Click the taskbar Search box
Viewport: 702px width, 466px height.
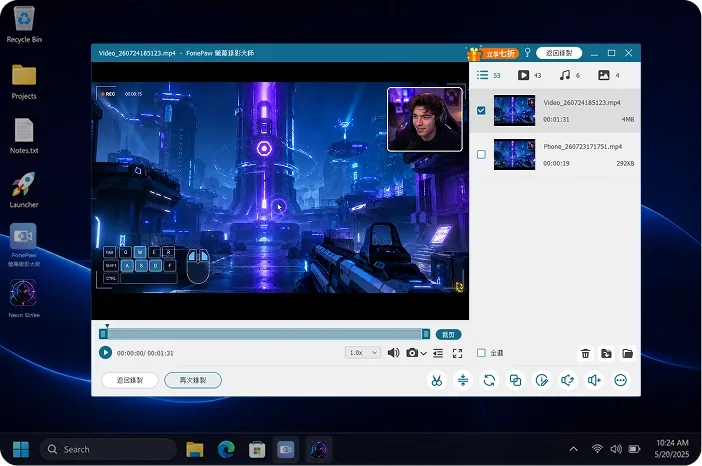pyautogui.click(x=108, y=449)
